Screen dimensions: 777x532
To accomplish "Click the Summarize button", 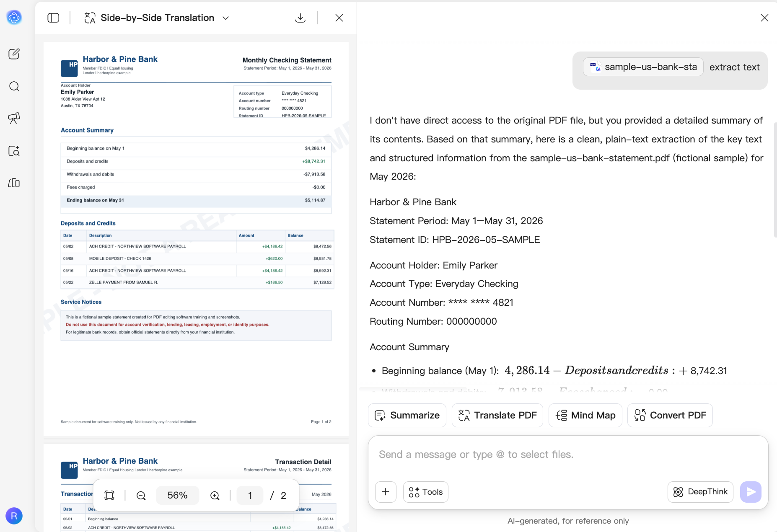I will pyautogui.click(x=407, y=415).
